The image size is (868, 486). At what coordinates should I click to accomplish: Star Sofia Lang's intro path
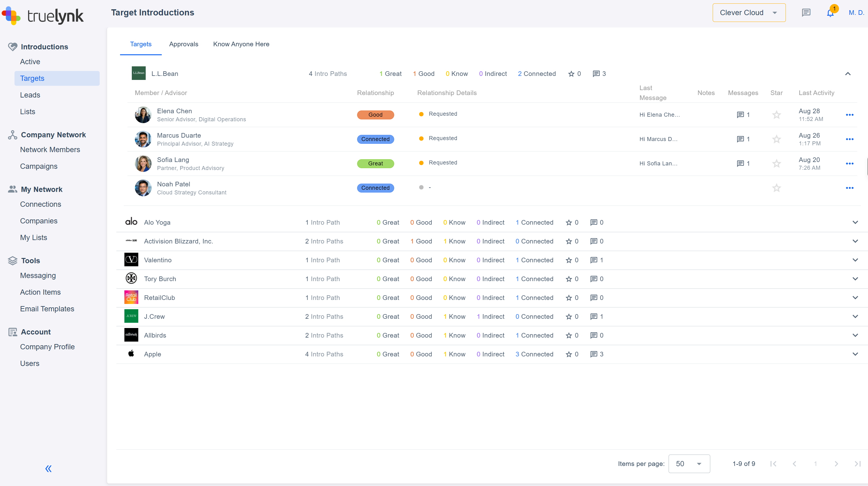[776, 164]
